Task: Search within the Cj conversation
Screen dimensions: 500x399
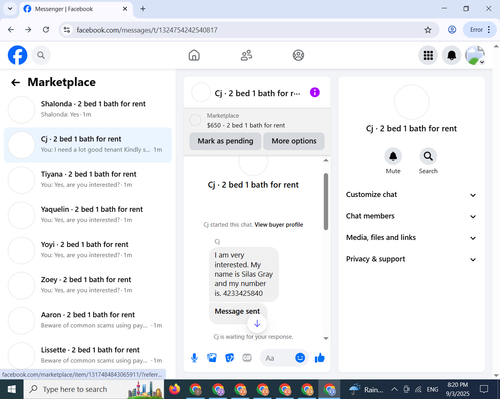Action: 428,156
